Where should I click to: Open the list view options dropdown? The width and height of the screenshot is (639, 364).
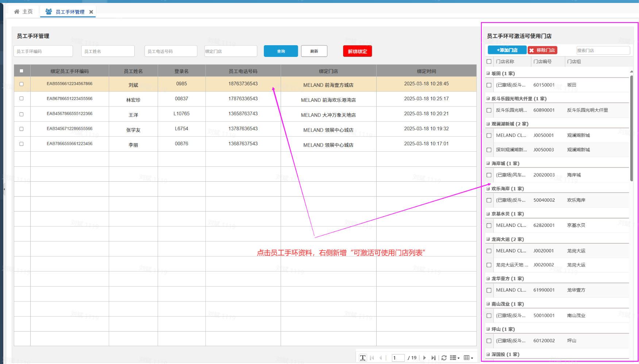(x=454, y=358)
